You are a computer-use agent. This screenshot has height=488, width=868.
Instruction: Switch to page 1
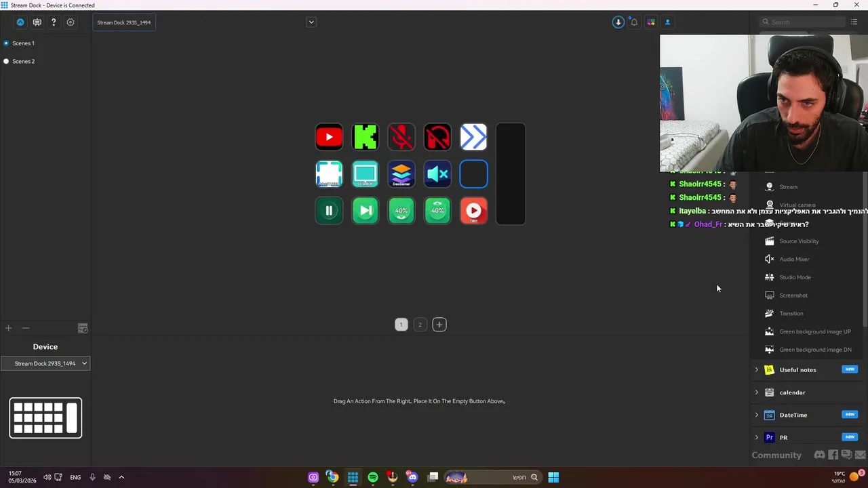401,325
